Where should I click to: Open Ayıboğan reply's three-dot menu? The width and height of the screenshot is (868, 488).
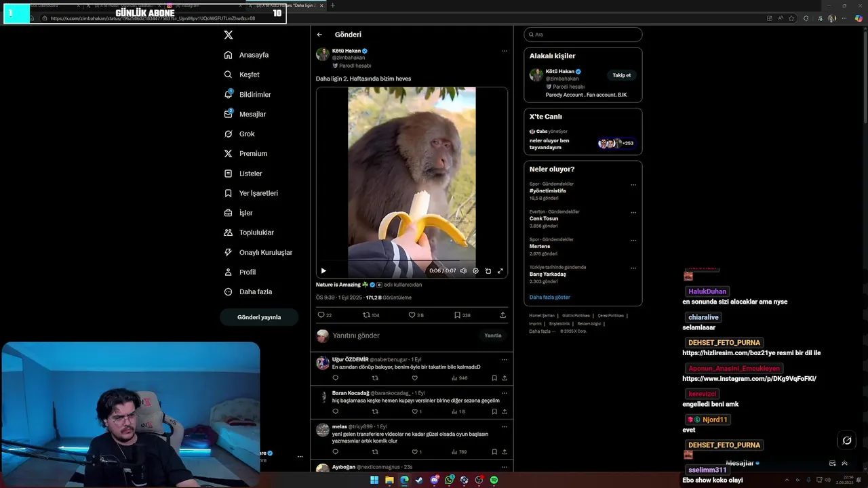(x=504, y=467)
